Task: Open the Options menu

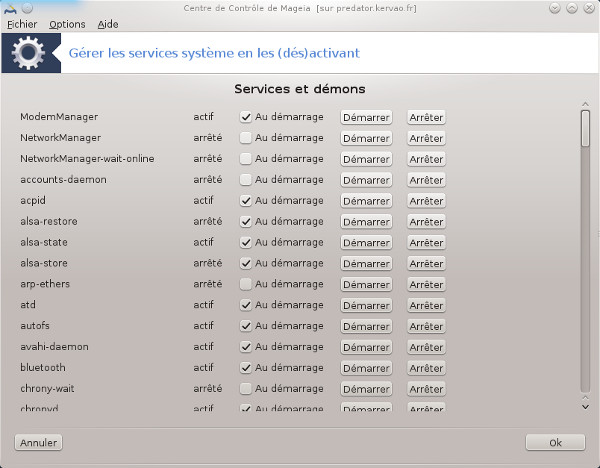Action: click(67, 24)
